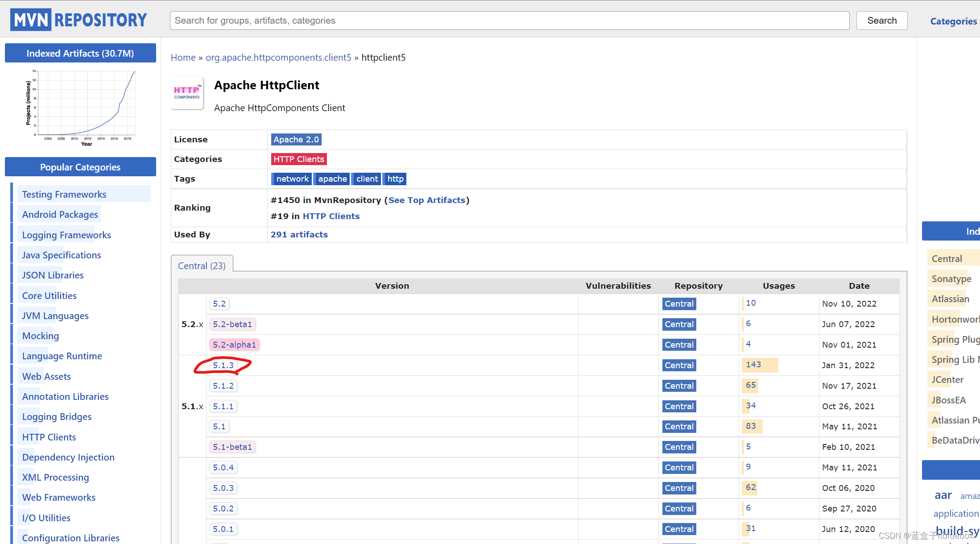Viewport: 980px width, 544px height.
Task: Open Sonatype repository in right sidebar
Action: [x=951, y=279]
